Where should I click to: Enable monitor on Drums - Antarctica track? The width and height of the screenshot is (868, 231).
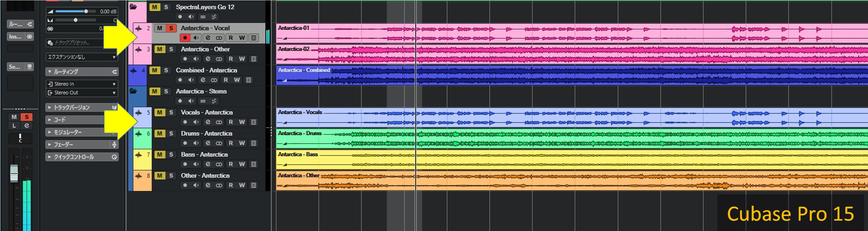196,143
